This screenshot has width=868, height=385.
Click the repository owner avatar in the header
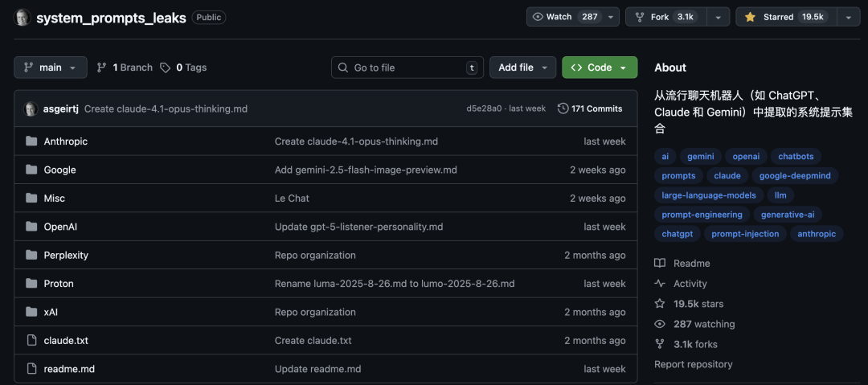click(x=23, y=17)
